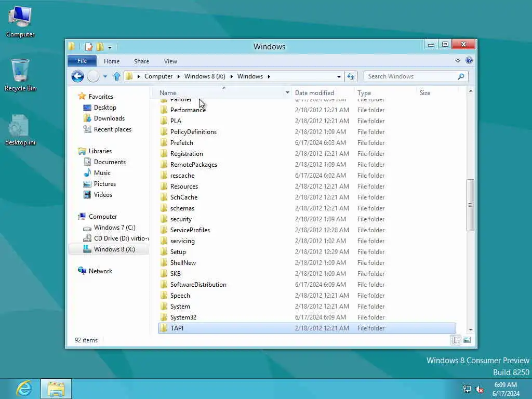
Task: Click File Explorer taskbar button
Action: 56,389
